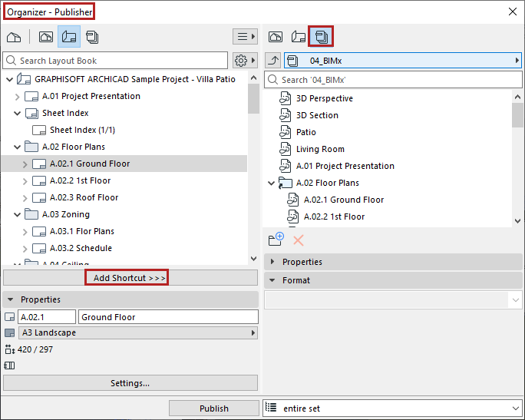Image resolution: width=525 pixels, height=420 pixels.
Task: Select Publisher Sets icon in left panel
Action: [92, 37]
